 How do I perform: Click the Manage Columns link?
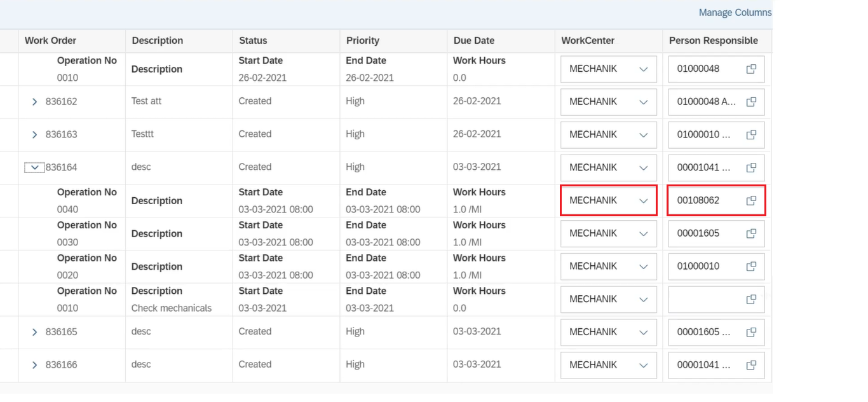click(735, 13)
